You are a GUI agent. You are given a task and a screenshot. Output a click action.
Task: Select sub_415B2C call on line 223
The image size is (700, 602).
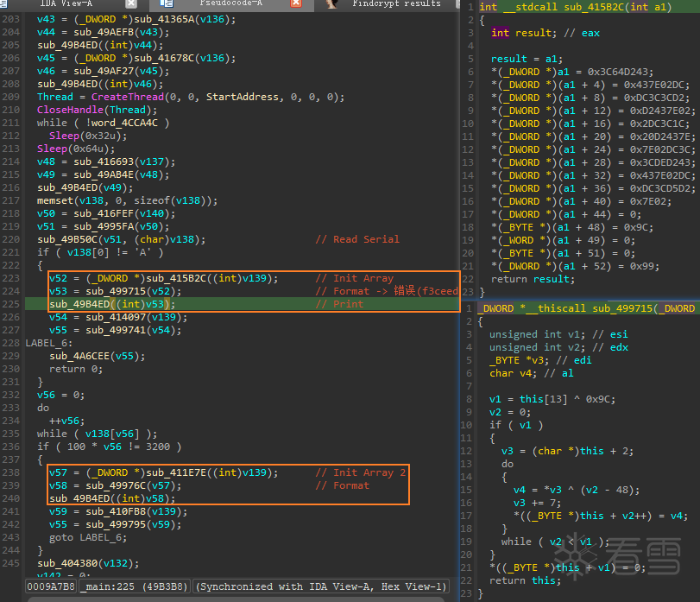[176, 278]
